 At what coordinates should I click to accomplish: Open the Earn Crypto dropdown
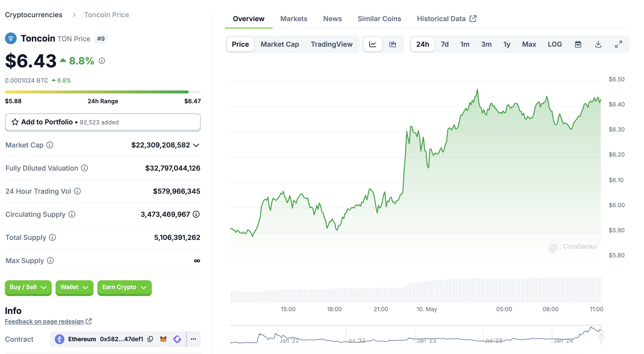pos(124,287)
